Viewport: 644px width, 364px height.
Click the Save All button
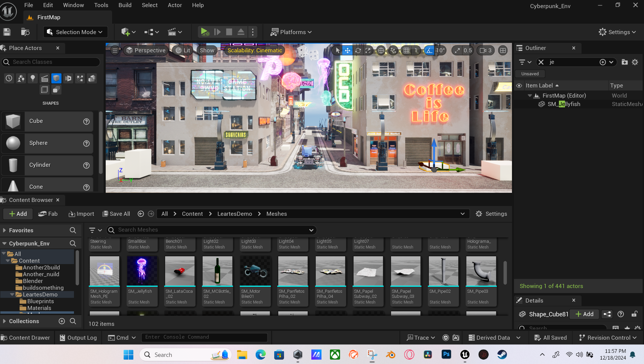(116, 214)
